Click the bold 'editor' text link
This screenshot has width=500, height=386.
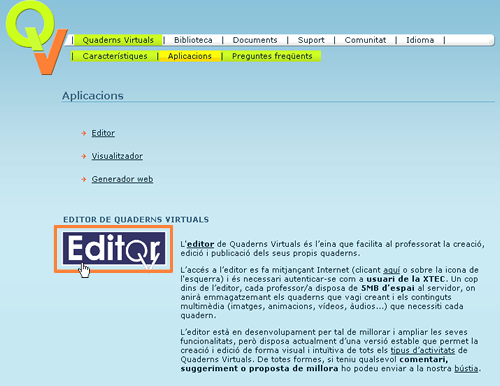point(200,244)
